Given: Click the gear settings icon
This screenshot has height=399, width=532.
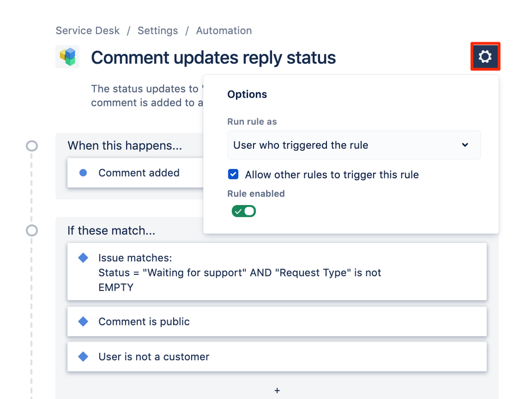Looking at the screenshot, I should 485,56.
